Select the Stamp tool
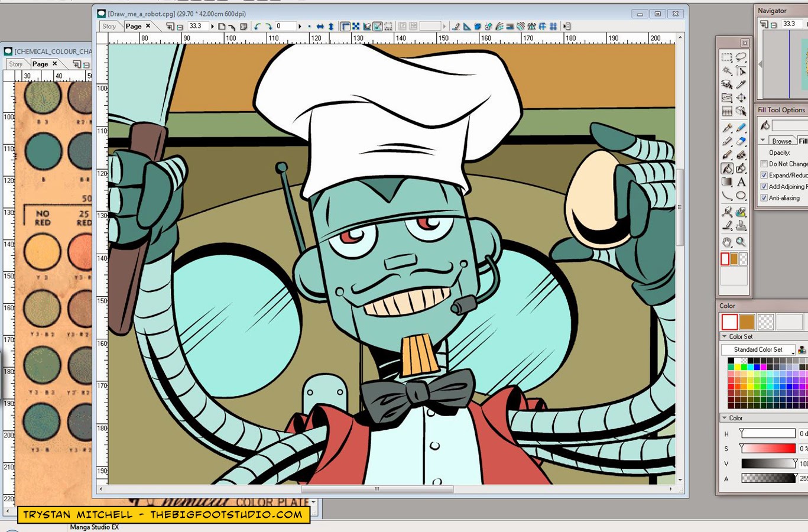The image size is (808, 532). pyautogui.click(x=741, y=226)
